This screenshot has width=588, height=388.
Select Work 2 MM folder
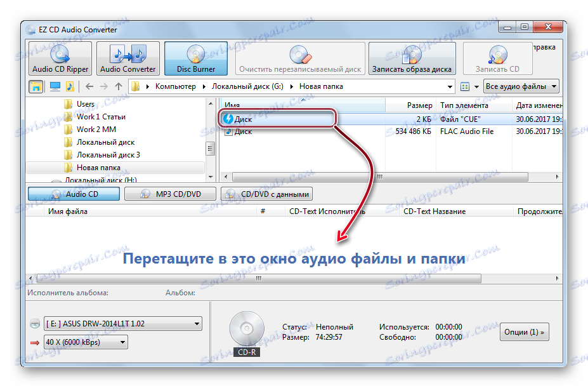tap(96, 130)
